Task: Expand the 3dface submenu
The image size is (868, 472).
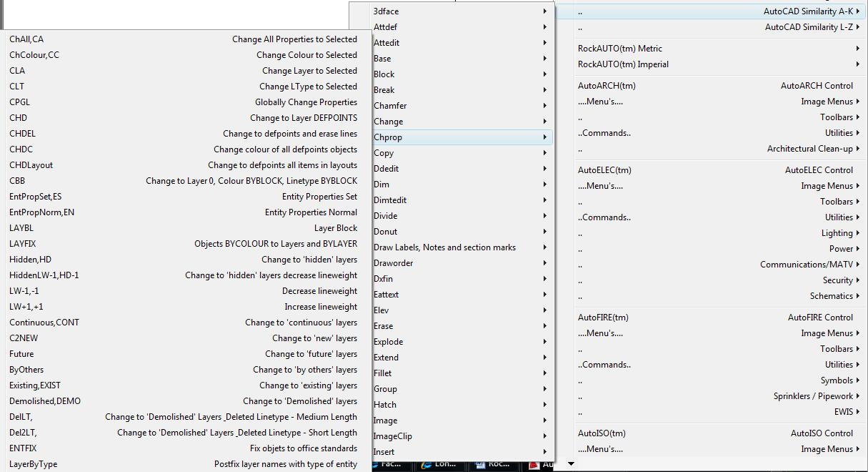Action: pos(462,11)
